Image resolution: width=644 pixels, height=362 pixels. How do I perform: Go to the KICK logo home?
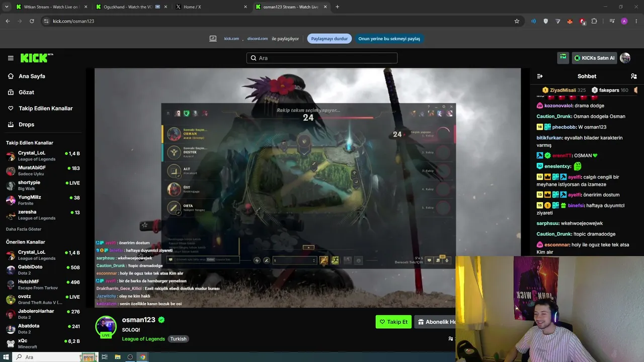pyautogui.click(x=37, y=58)
